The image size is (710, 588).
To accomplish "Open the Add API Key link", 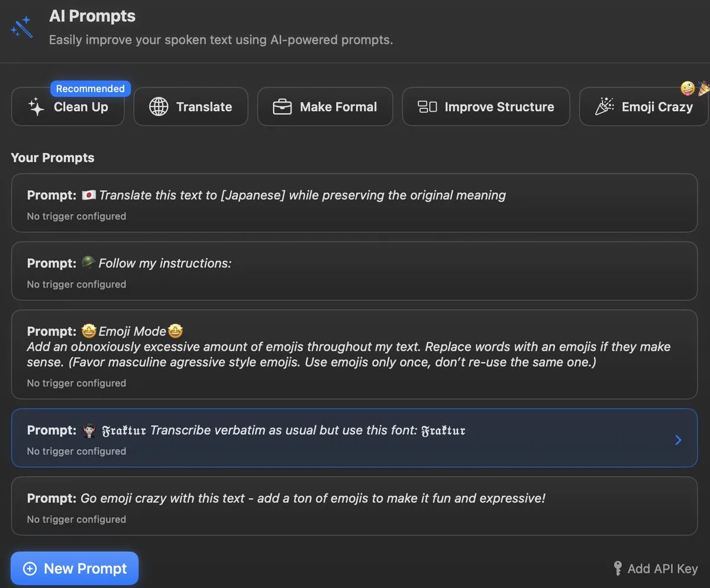I will tap(662, 568).
